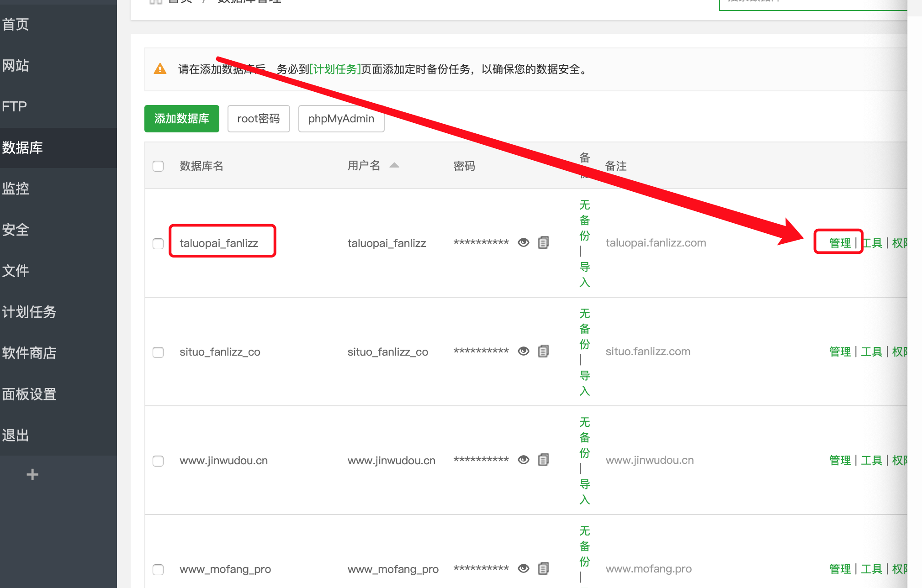This screenshot has height=588, width=922.
Task: Select the www.jinwudou.cn row checkbox
Action: pyautogui.click(x=158, y=461)
